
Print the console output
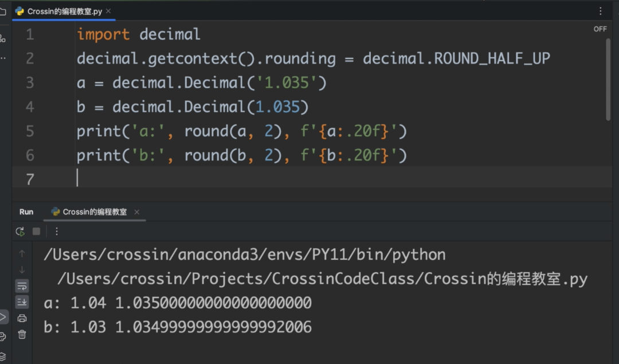pyautogui.click(x=22, y=318)
